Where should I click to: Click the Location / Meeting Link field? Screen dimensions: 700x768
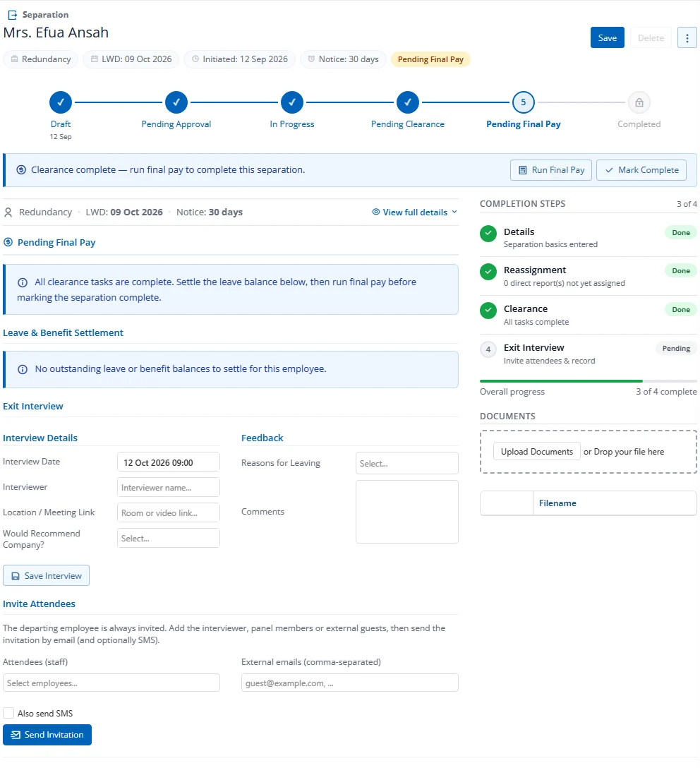pyautogui.click(x=169, y=512)
